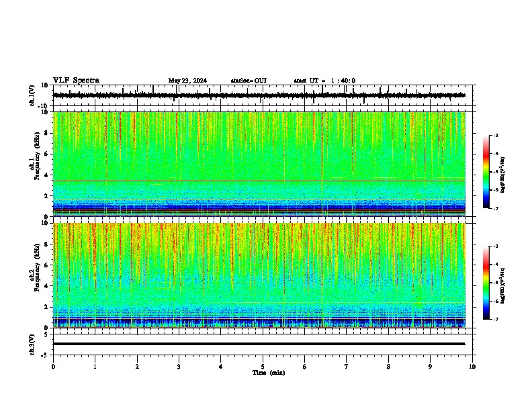Viewport: 532px width, 411px height.
Task: Click time axis tick label "2"
Action: [x=137, y=366]
